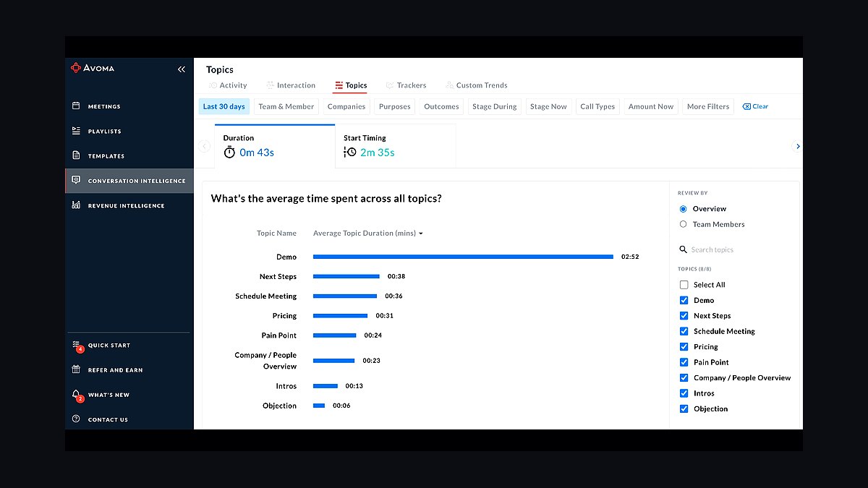Click the Quick Start checklist icon

(76, 345)
